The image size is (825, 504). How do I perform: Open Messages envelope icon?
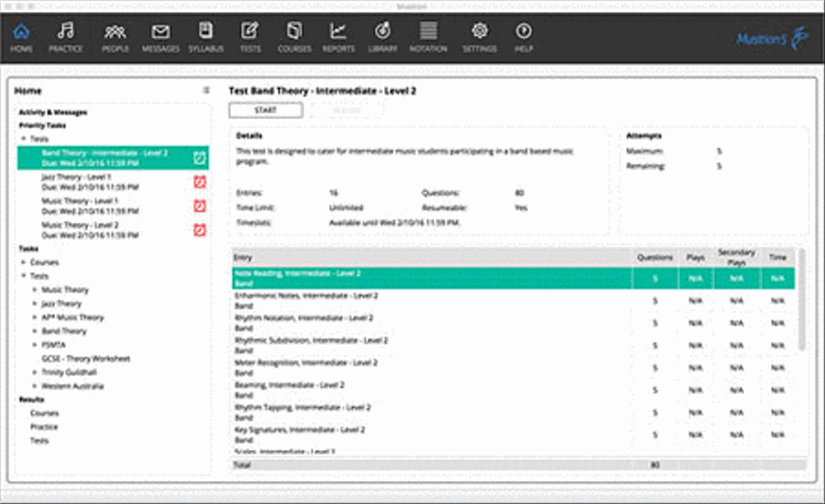160,33
